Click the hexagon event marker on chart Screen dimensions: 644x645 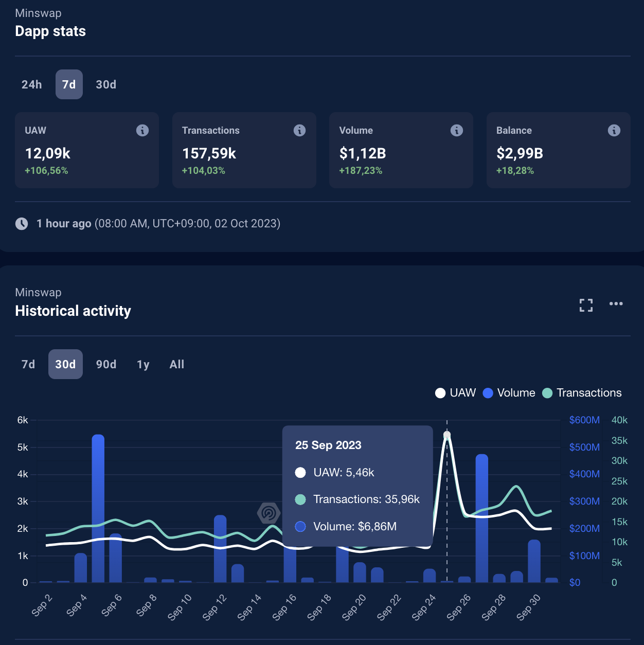[x=269, y=512]
